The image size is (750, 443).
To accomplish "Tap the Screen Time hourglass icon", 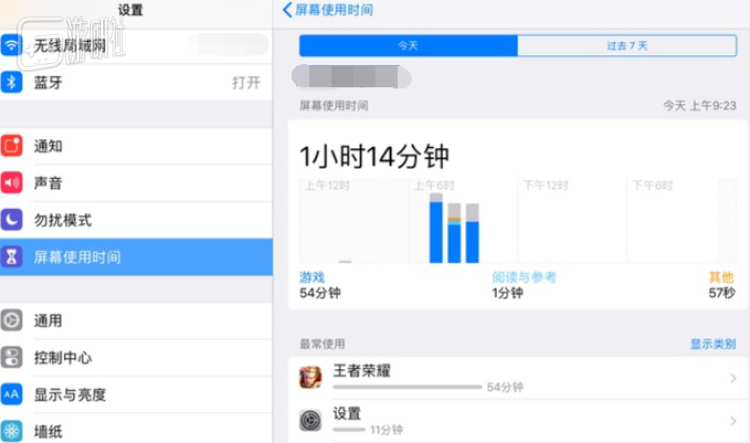I will click(11, 257).
